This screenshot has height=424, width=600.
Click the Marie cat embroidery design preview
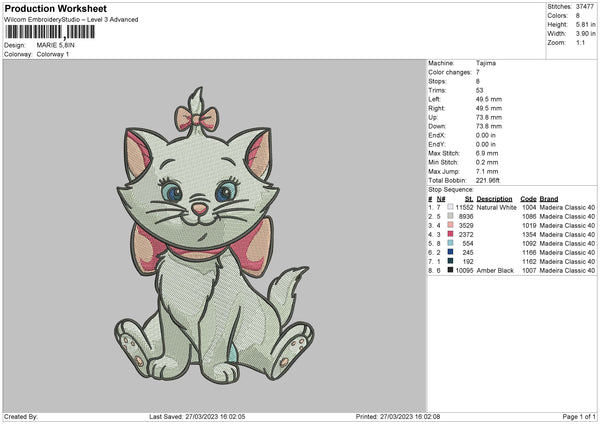pos(214,235)
